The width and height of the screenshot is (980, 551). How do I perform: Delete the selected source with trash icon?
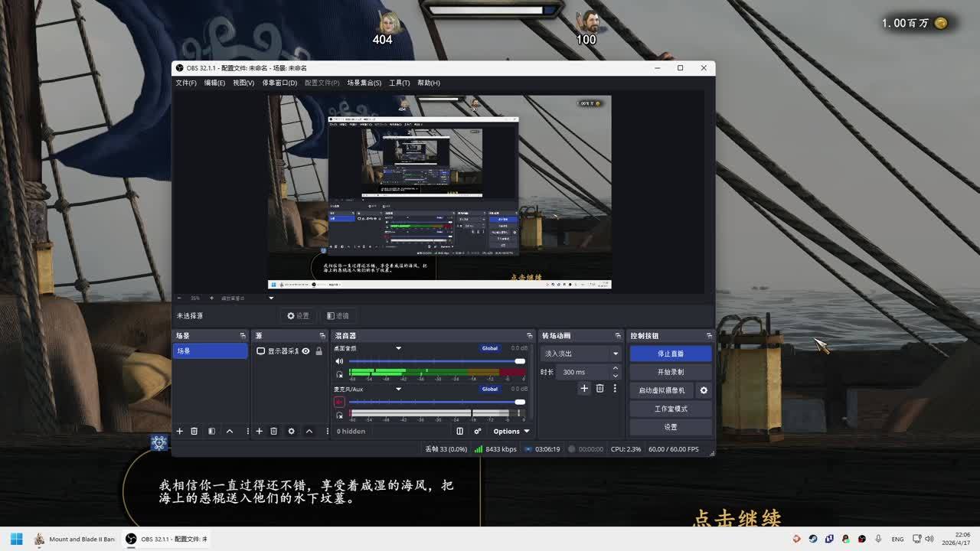point(273,431)
